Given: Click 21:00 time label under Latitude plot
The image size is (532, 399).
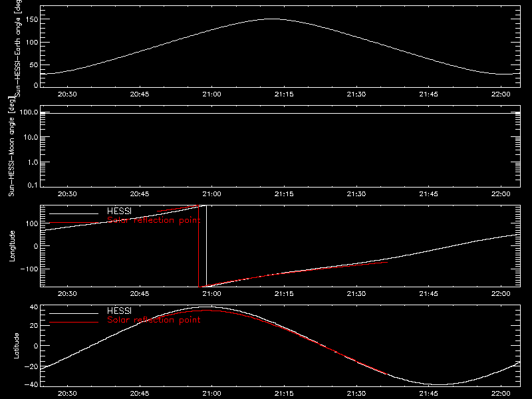Looking at the screenshot, I should [211, 394].
